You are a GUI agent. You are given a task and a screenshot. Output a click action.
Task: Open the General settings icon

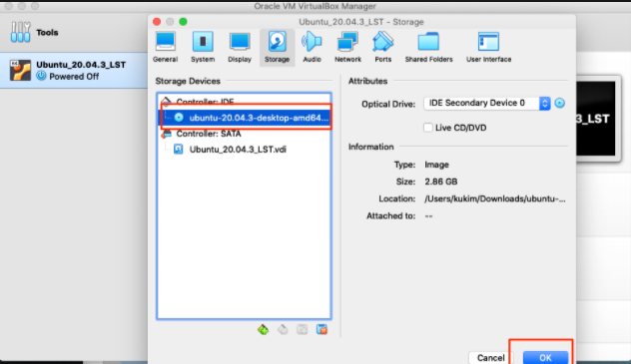click(x=166, y=48)
